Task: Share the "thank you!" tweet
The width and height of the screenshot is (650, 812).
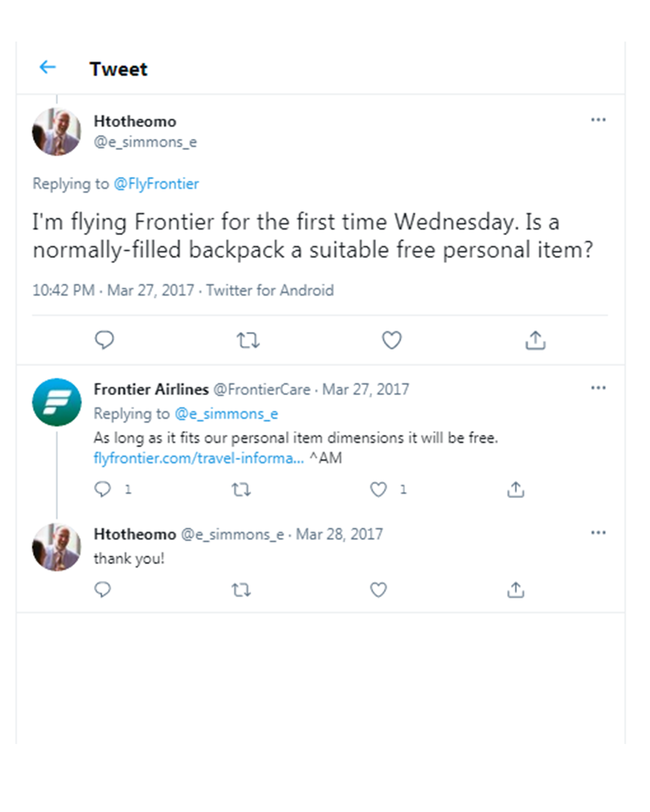Action: [x=515, y=589]
